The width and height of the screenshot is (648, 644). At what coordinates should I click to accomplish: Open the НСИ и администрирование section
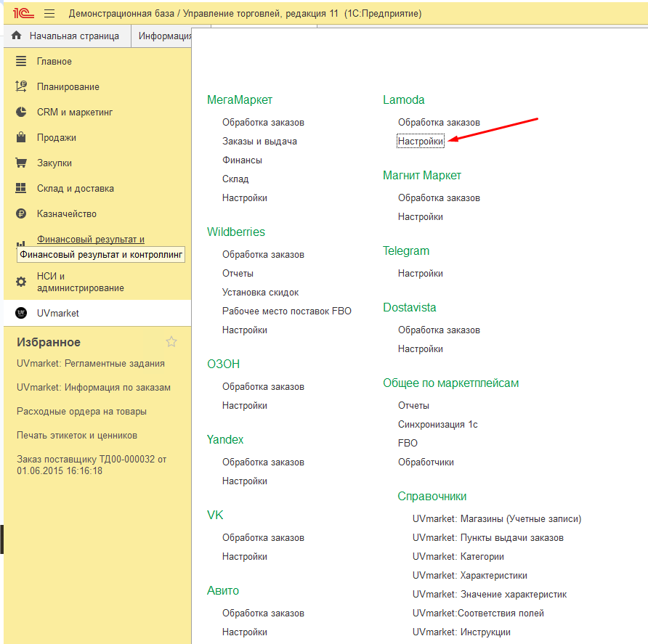[x=80, y=282]
